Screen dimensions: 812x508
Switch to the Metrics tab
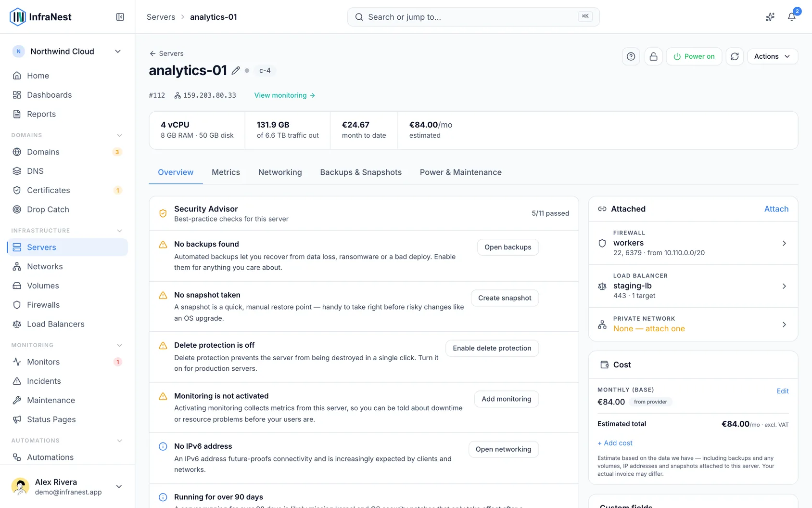click(x=226, y=172)
